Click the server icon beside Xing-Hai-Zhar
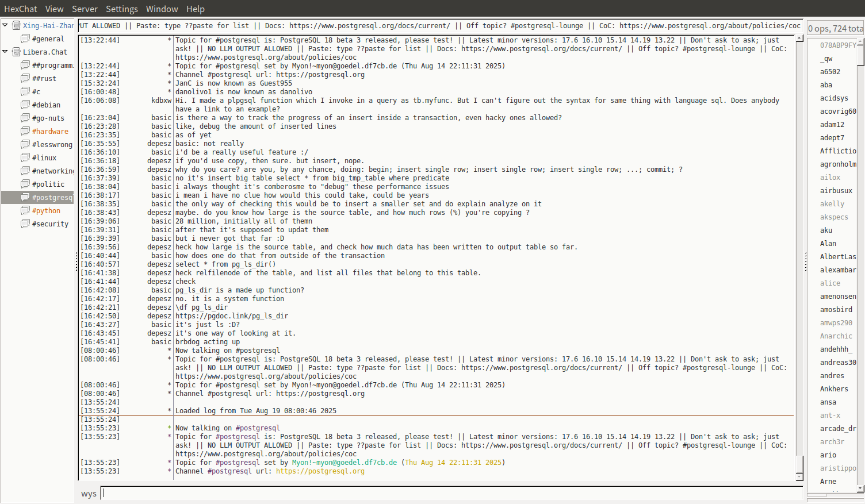Viewport: 865px width, 504px height. click(x=17, y=25)
